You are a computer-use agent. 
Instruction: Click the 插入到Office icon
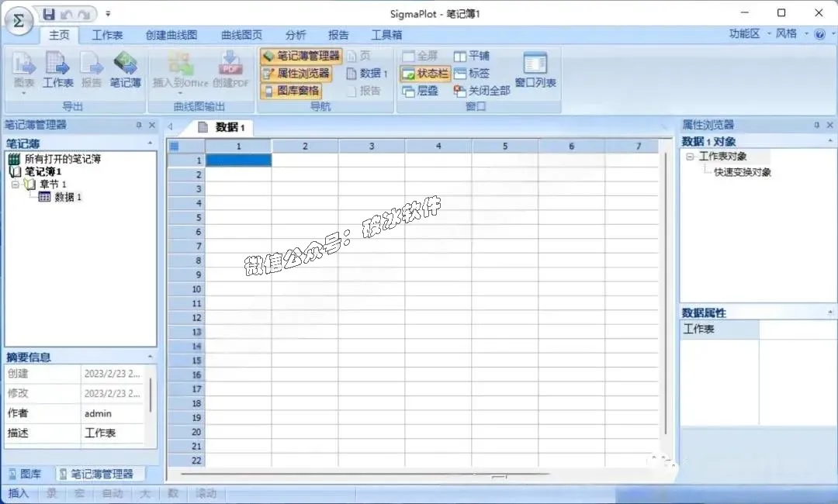181,70
